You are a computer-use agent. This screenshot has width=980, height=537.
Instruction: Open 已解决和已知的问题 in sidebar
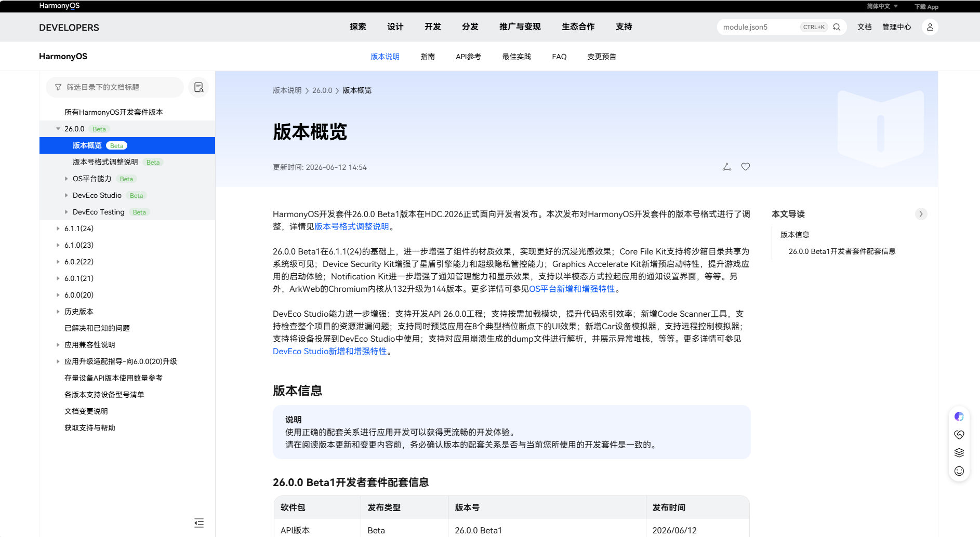pyautogui.click(x=97, y=328)
